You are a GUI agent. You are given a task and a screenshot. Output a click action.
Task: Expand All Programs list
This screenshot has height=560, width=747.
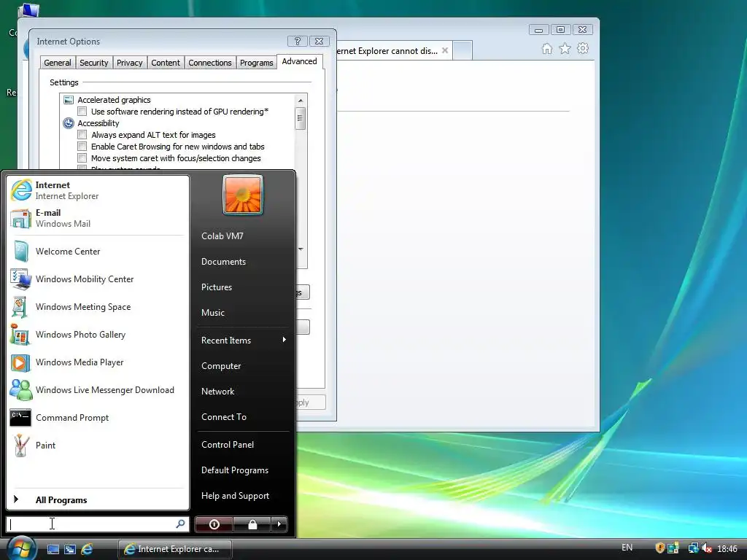click(x=98, y=499)
